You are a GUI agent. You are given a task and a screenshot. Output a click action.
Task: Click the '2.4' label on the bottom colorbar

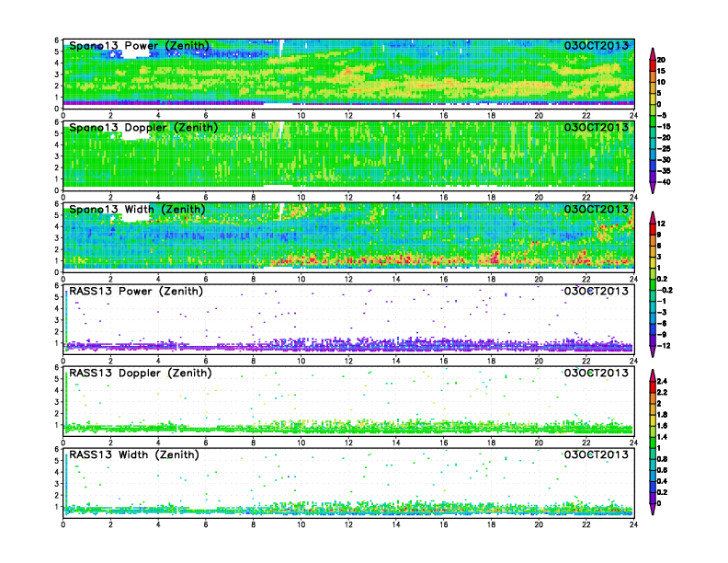[x=662, y=382]
